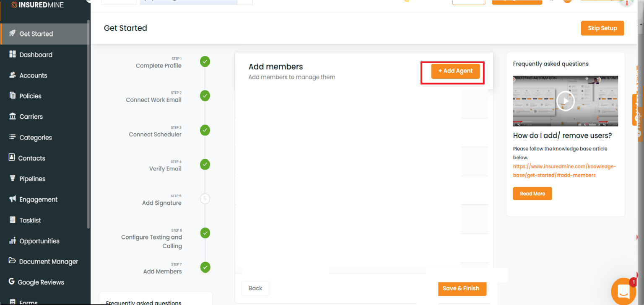Open the live chat support bubble

click(x=623, y=291)
